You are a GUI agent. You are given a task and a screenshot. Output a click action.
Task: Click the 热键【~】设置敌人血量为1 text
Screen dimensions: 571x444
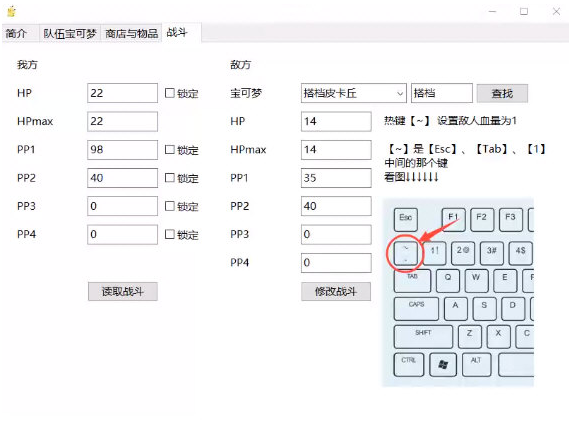tap(450, 121)
